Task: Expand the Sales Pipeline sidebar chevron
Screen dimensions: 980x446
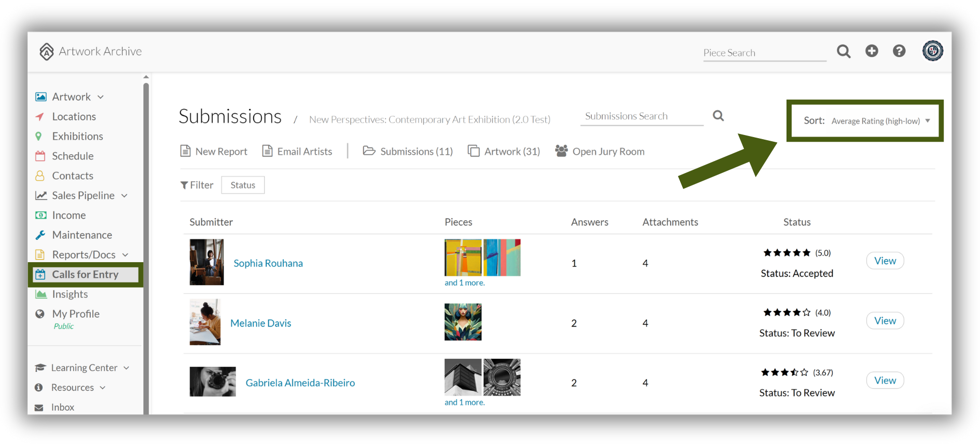Action: pos(125,196)
